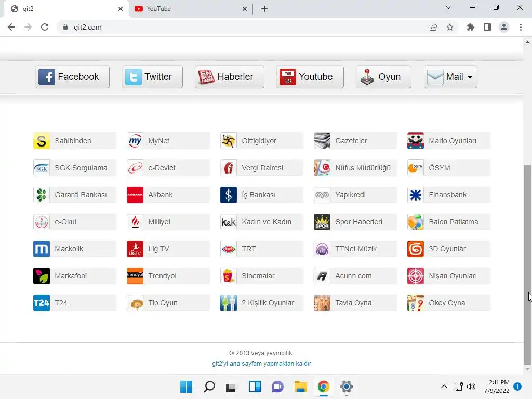Open Nüfus Müdürlüğü flag icon
This screenshot has width=532, height=399.
click(322, 168)
